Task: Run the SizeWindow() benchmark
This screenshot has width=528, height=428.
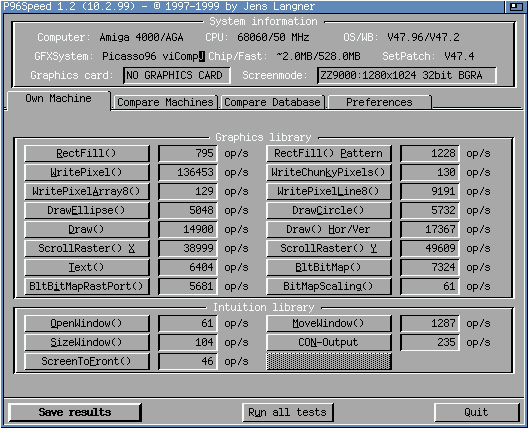Action: 87,343
